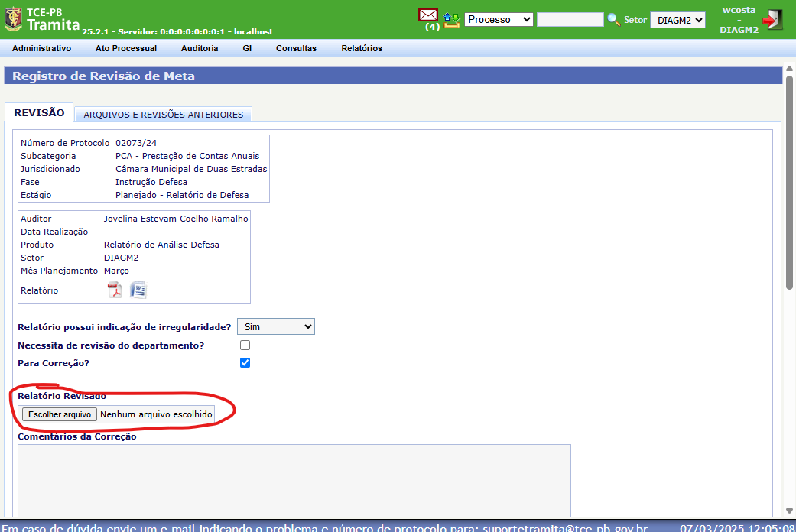Click the TCE-PB shield logo
Image resolution: width=796 pixels, height=532 pixels.
13,19
